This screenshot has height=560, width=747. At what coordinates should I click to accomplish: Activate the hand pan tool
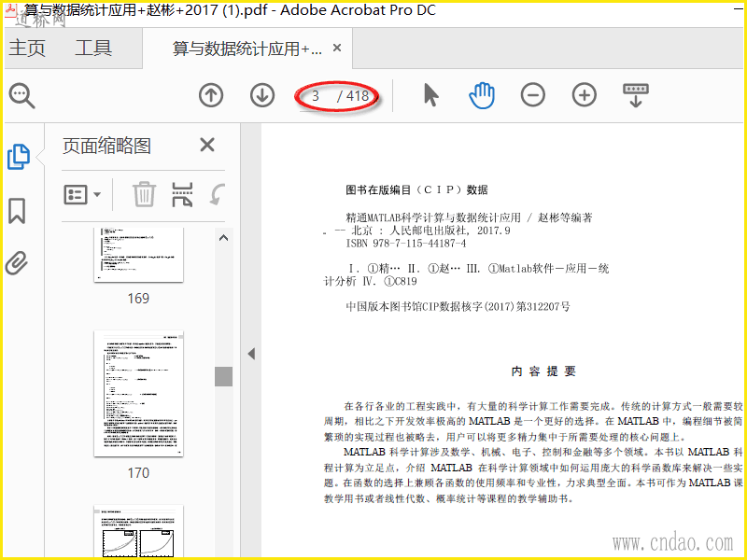click(482, 95)
